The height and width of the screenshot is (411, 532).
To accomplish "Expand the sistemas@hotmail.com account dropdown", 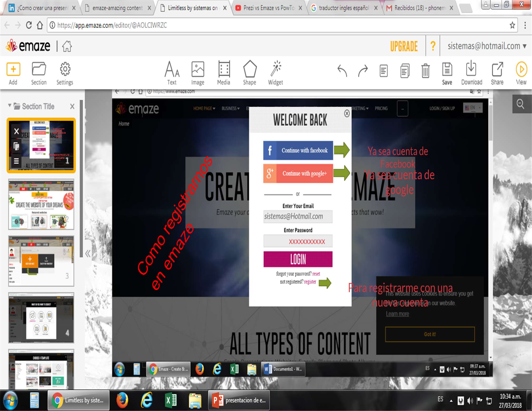I will point(487,46).
